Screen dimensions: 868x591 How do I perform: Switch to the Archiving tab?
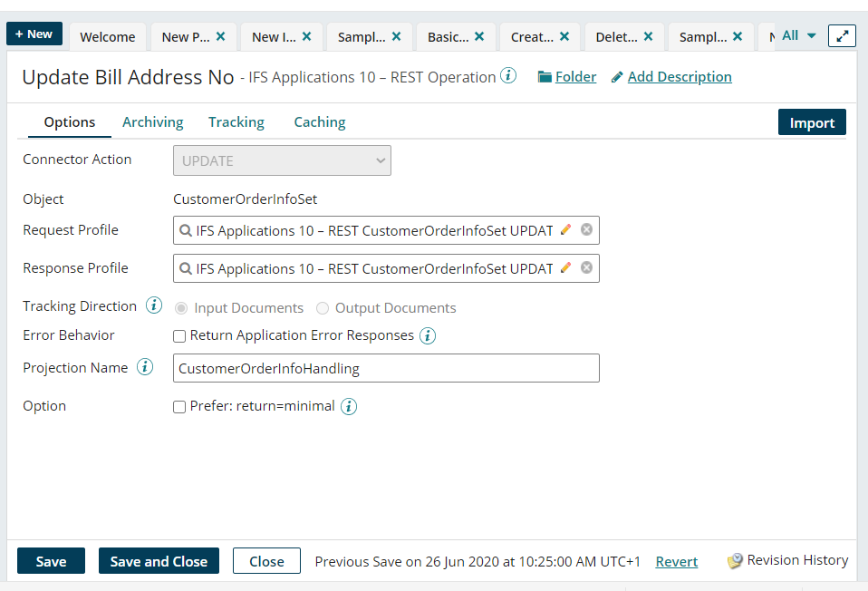(x=152, y=121)
